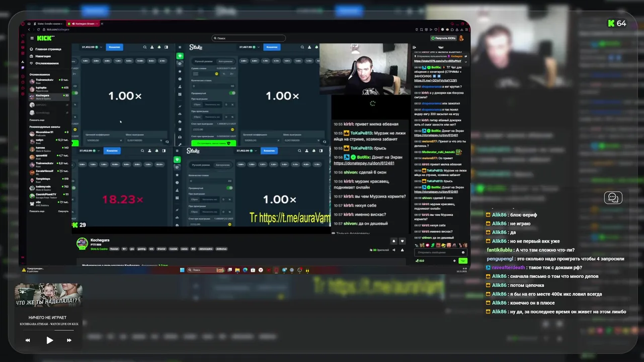The image size is (644, 362).
Task: Click Kochegara channel name below the stream
Action: coord(100,240)
